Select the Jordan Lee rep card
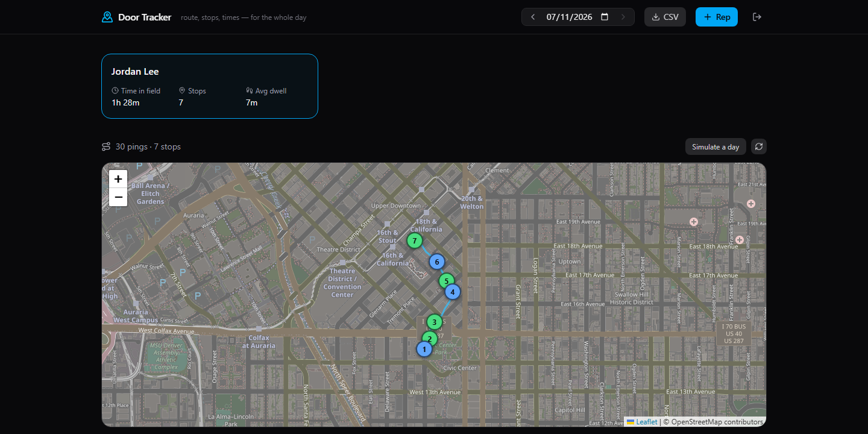This screenshot has height=434, width=868. pyautogui.click(x=210, y=86)
